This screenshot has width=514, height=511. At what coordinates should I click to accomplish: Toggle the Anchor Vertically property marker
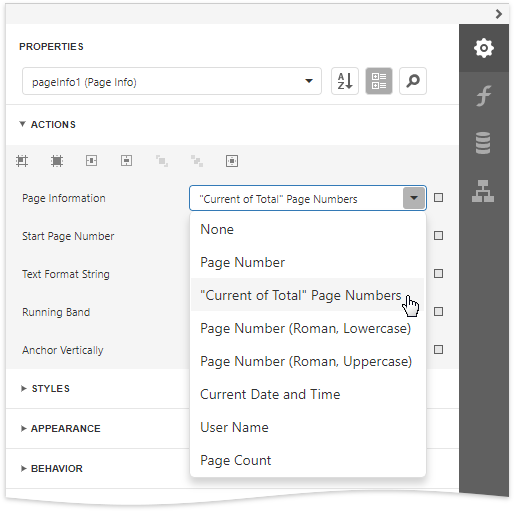click(x=438, y=350)
